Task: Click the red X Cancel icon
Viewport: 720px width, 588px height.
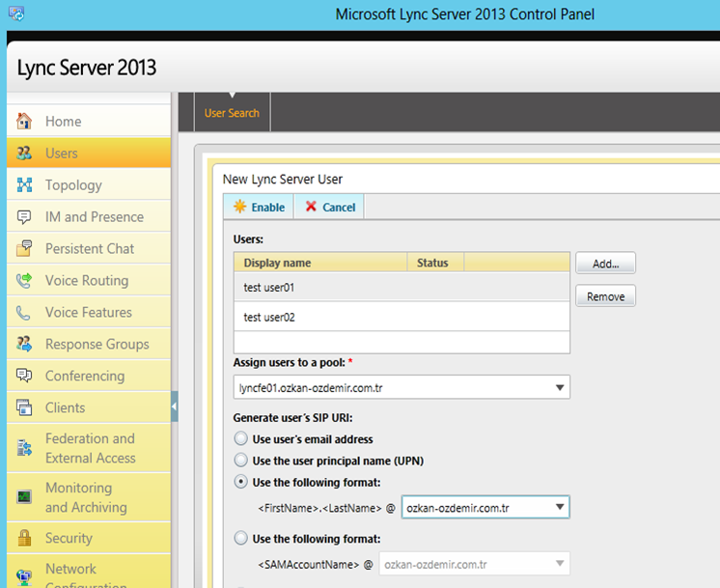Action: 311,207
